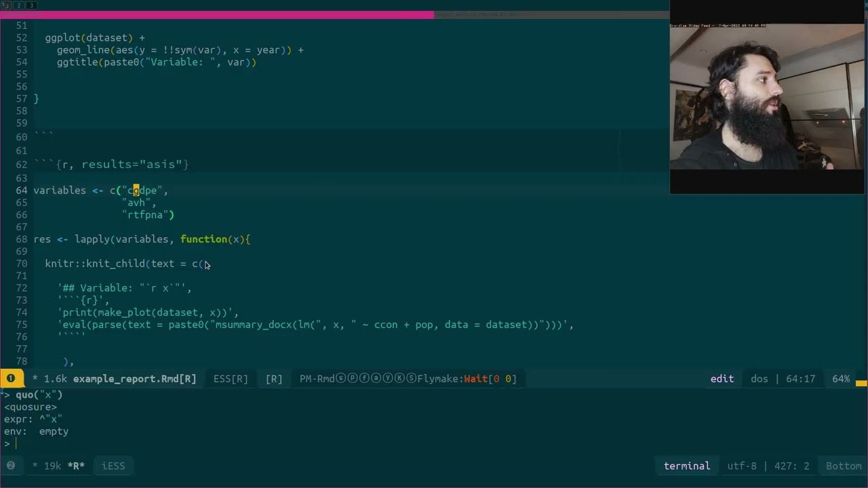Click 'msummary_docx' in line 75
Screen dimensions: 868x488
pos(252,325)
